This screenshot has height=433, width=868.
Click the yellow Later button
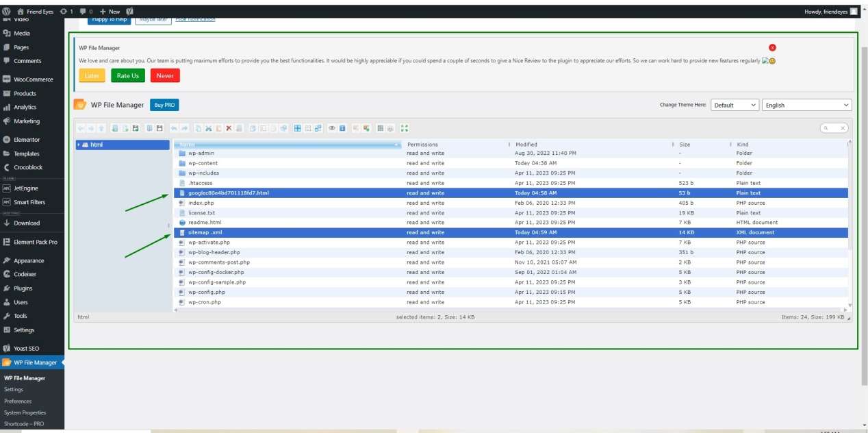(92, 75)
